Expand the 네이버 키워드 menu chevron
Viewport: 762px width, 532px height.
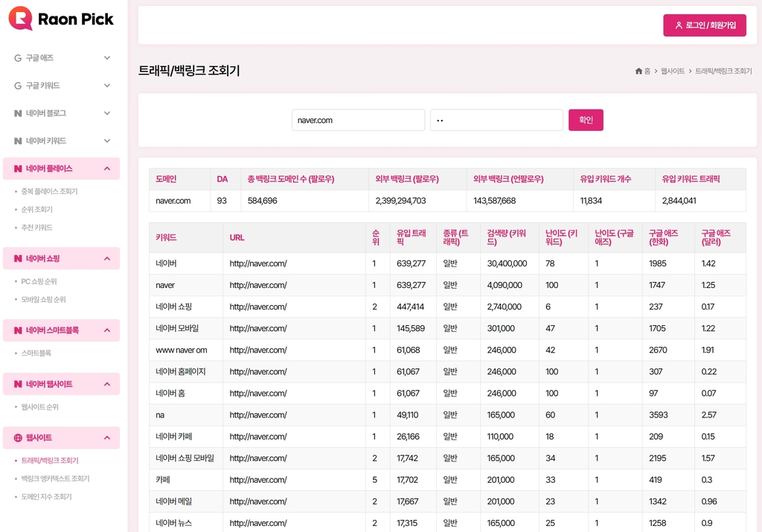tap(107, 141)
